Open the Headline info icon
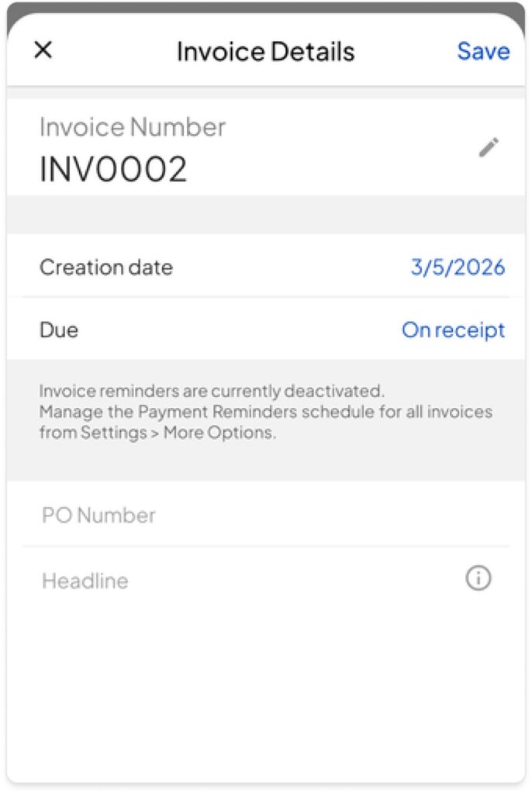532x794 pixels. pos(478,578)
